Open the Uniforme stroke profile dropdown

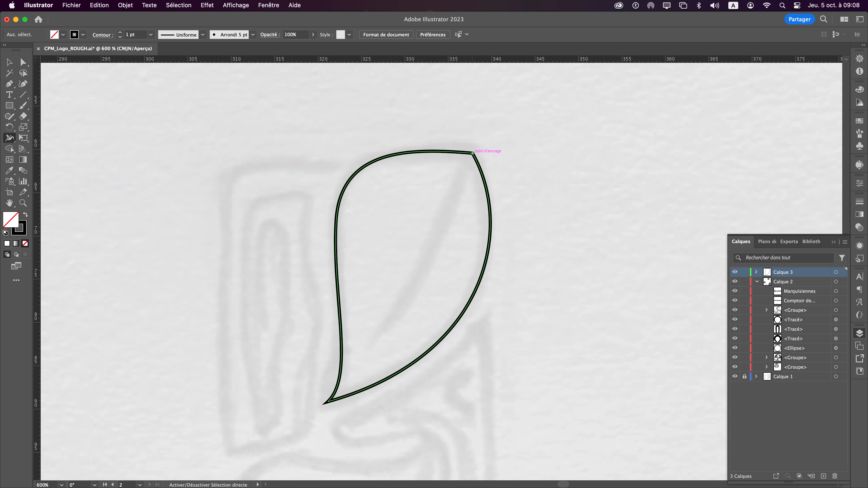pyautogui.click(x=203, y=35)
